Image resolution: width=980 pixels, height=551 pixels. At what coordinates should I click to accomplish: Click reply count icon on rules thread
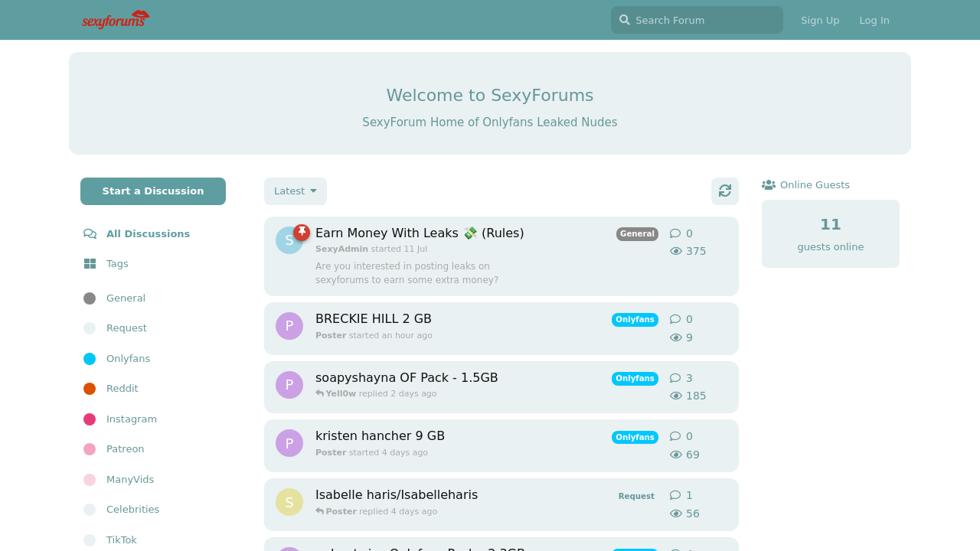675,233
